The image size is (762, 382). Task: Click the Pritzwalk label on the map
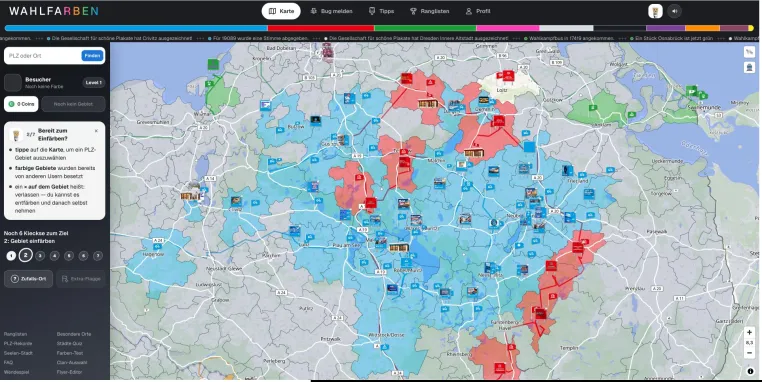click(330, 339)
